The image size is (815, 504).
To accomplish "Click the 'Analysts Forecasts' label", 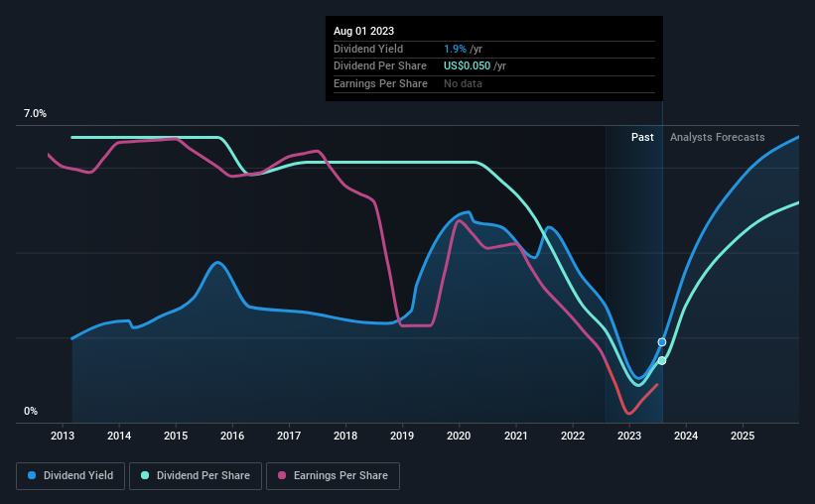I will coord(718,137).
